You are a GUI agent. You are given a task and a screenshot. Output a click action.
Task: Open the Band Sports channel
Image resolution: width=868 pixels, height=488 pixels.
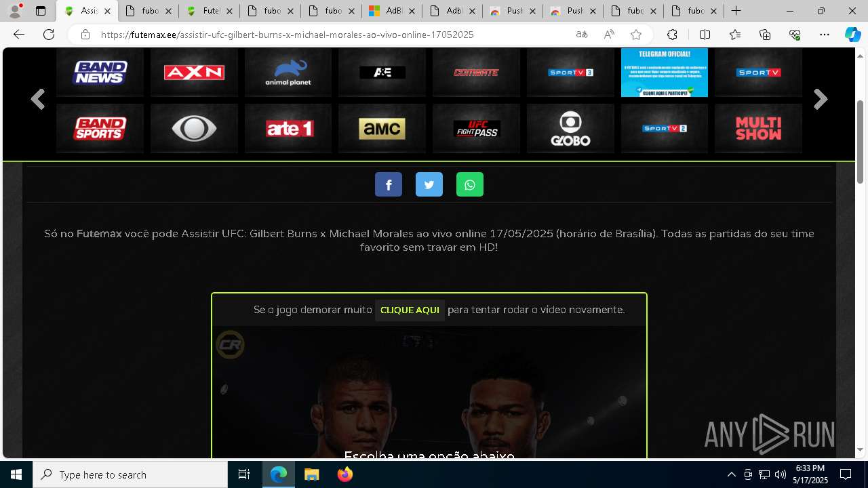coord(100,128)
